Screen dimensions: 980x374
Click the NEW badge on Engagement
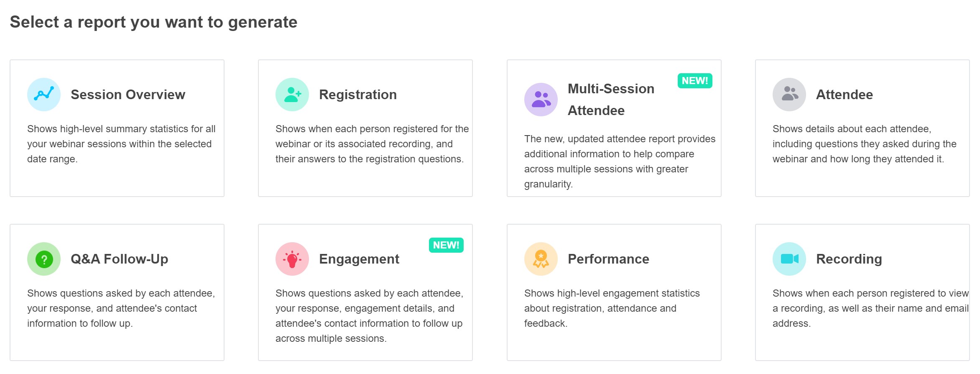click(x=446, y=246)
